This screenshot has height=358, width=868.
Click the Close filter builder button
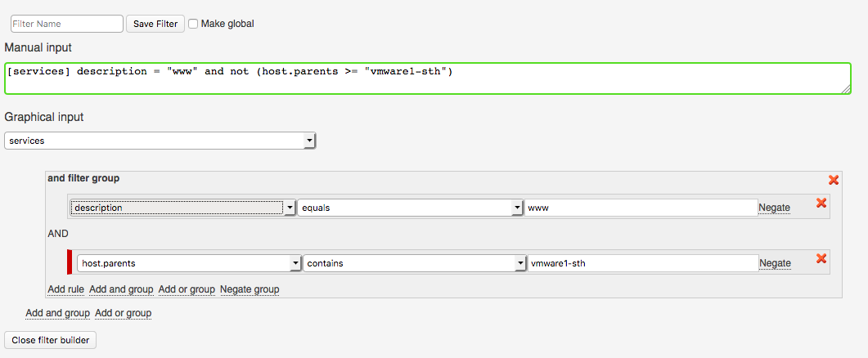click(x=51, y=340)
